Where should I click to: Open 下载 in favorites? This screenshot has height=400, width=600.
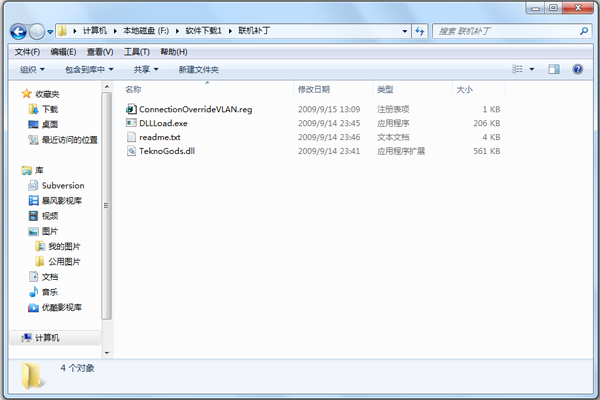coord(50,109)
